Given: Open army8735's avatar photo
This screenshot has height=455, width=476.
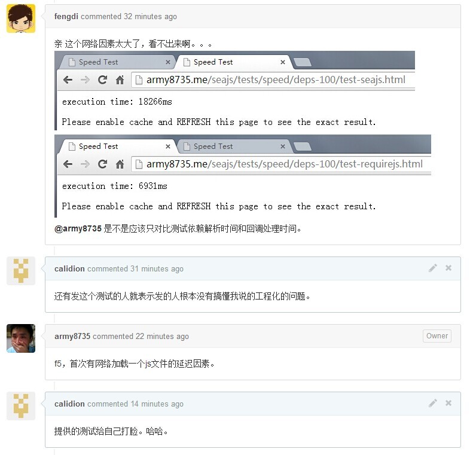Looking at the screenshot, I should click(21, 338).
